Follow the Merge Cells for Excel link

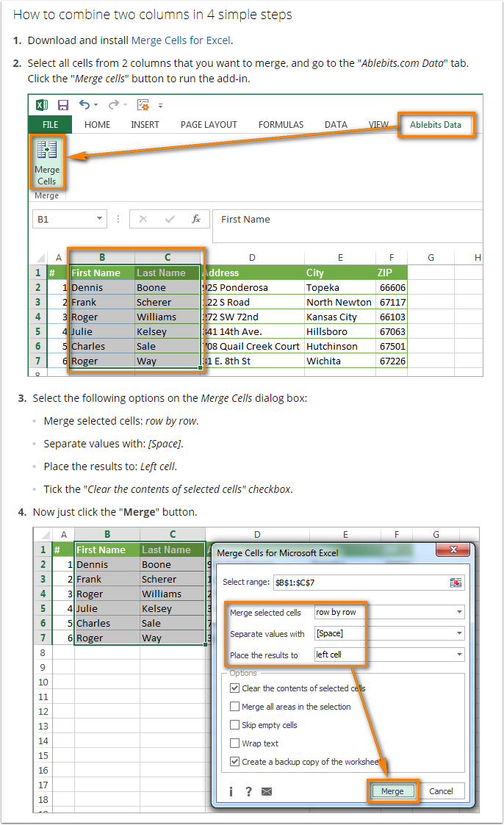click(x=181, y=40)
